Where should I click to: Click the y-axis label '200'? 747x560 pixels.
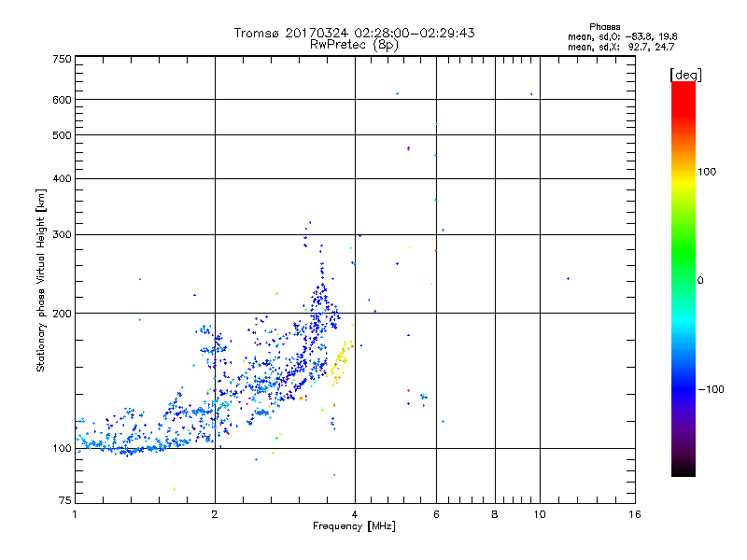62,314
